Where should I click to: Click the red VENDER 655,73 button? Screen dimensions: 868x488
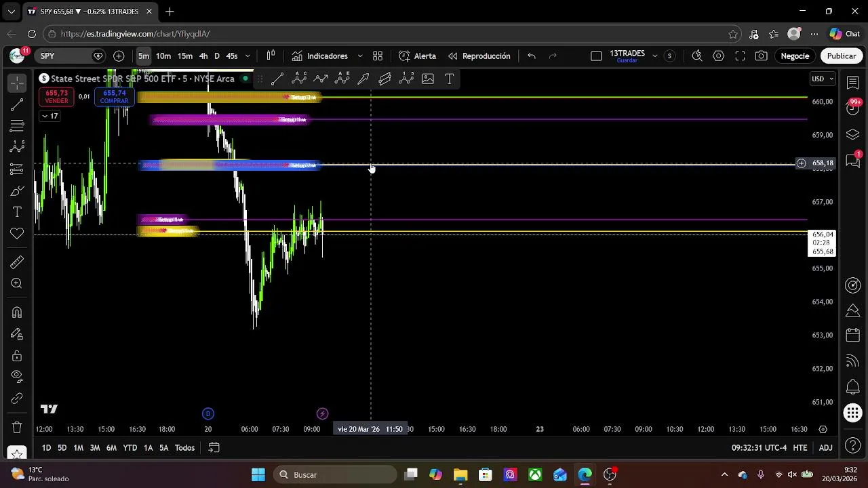click(56, 97)
